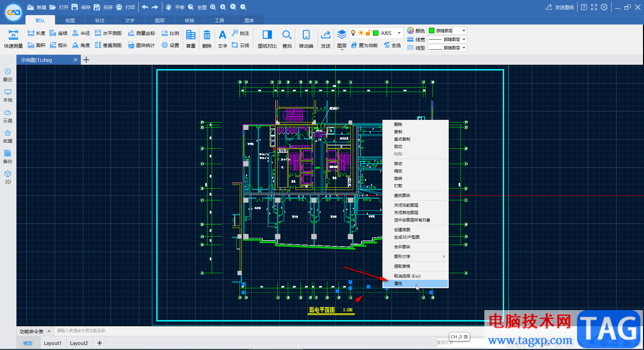Choose Properties in the context menu
The width and height of the screenshot is (644, 350).
pos(398,284)
